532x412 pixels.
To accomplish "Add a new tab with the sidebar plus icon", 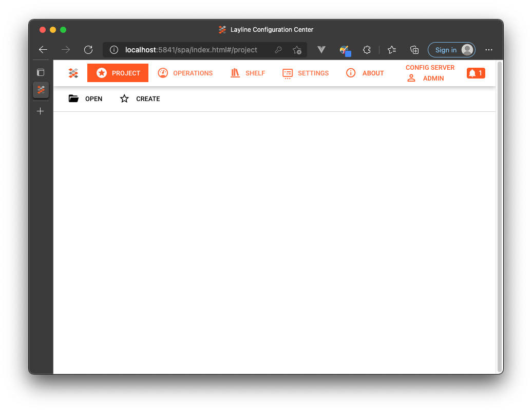I will click(x=41, y=111).
